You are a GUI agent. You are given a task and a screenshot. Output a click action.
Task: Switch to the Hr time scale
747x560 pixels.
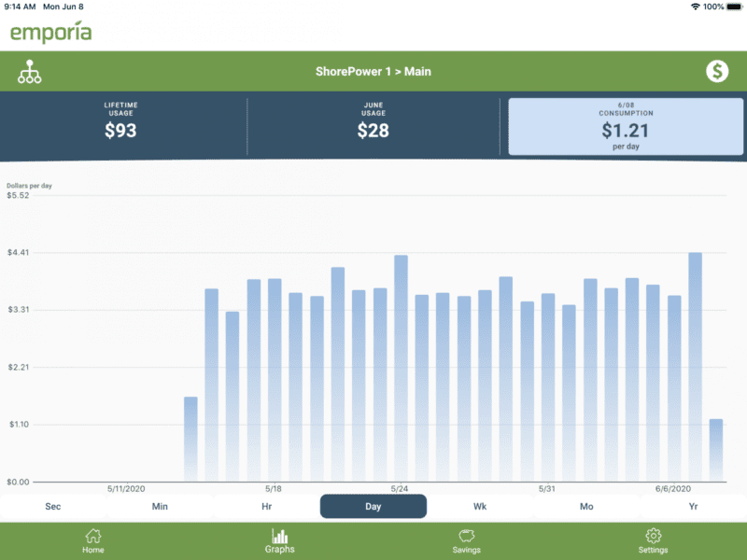[x=266, y=507]
